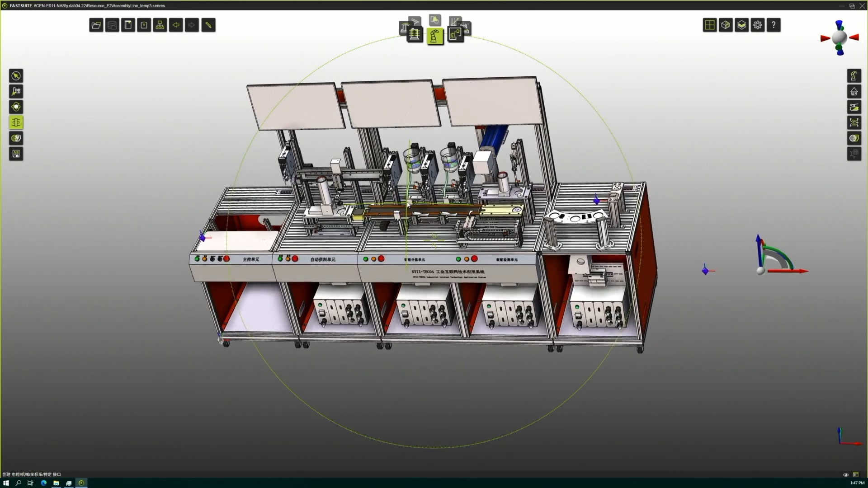This screenshot has width=868, height=488.
Task: Expand the stacked layers panel
Action: (x=741, y=25)
